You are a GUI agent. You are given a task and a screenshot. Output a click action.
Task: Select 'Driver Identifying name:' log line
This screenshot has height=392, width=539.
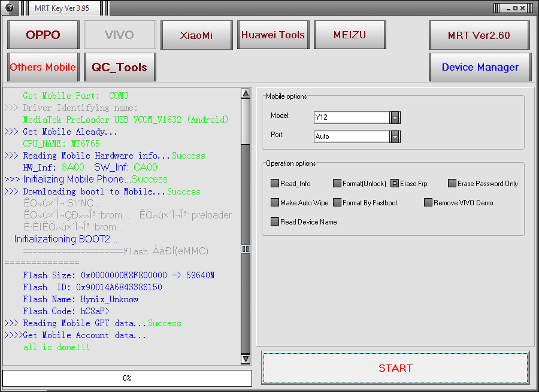point(71,108)
